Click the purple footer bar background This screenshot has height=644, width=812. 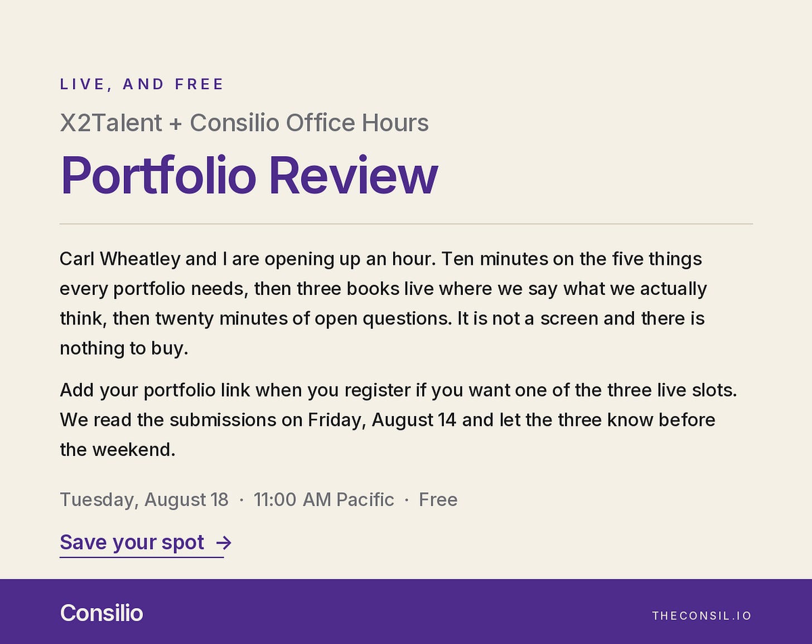coord(406,612)
